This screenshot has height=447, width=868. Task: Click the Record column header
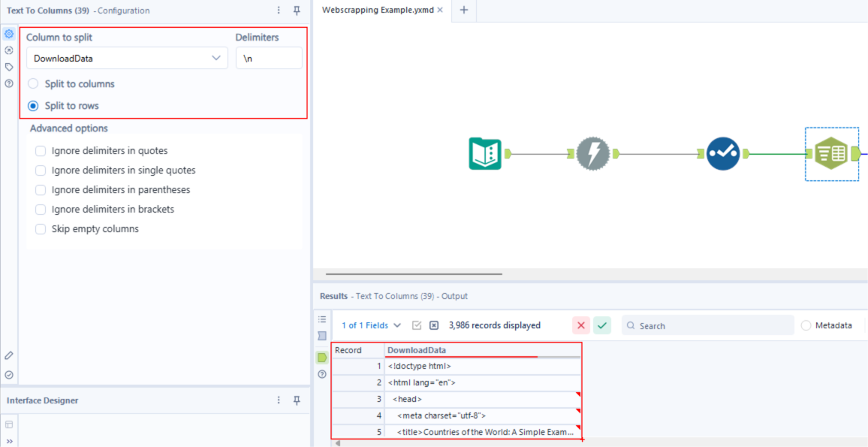tap(358, 350)
